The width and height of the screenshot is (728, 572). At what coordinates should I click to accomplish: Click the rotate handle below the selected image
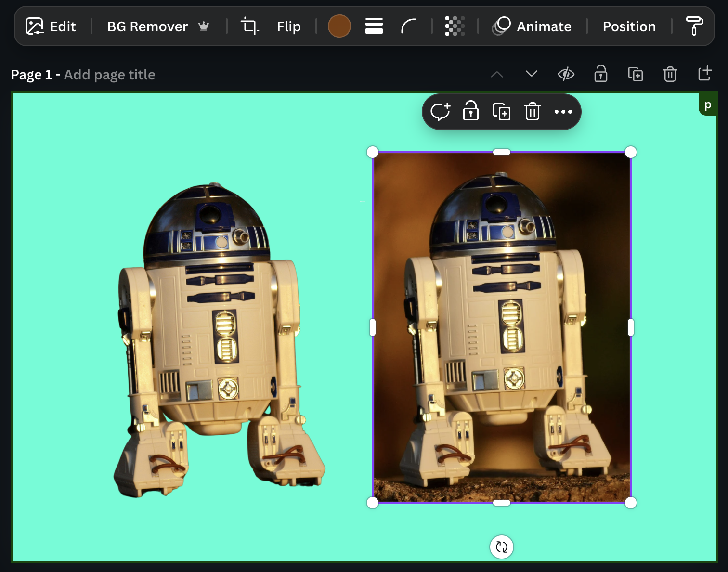coord(502,547)
